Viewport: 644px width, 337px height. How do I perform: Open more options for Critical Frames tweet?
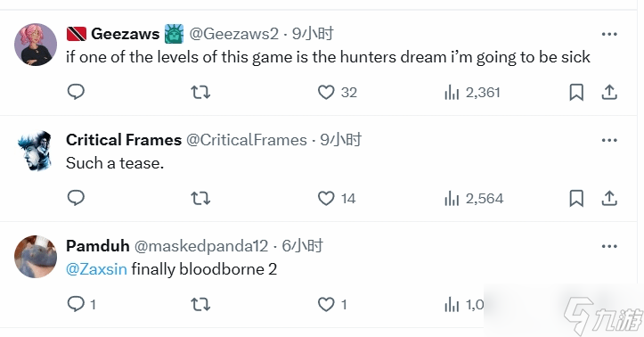coord(609,140)
